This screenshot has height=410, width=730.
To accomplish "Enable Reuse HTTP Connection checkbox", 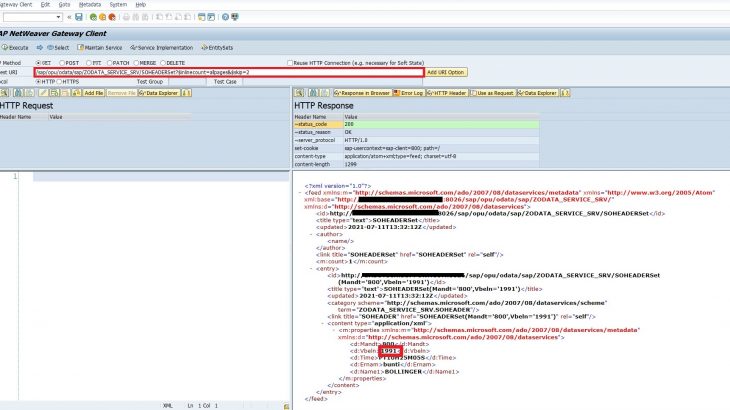I will pos(290,62).
